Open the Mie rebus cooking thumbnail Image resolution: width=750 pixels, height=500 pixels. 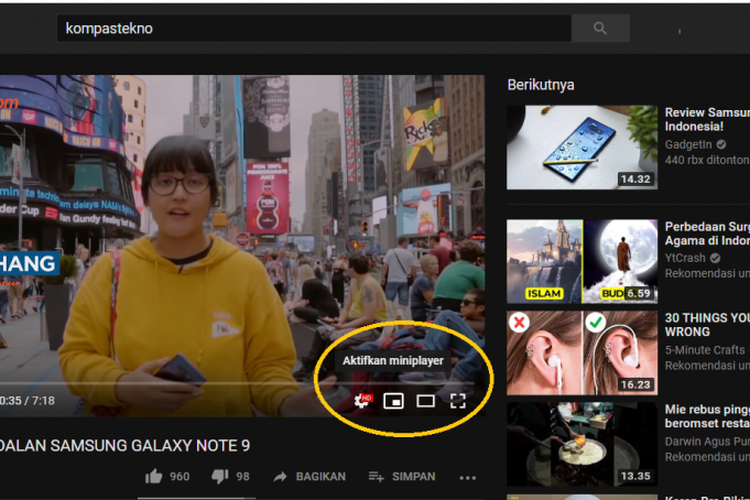(581, 444)
